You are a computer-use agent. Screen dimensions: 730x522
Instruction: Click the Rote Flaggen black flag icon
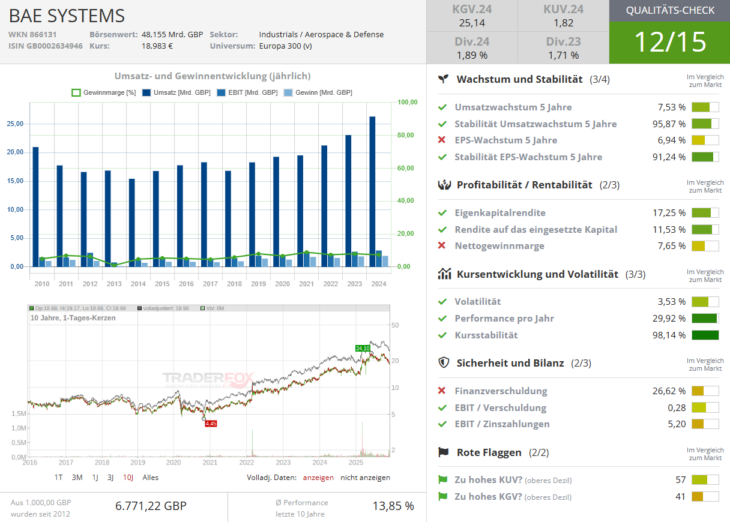tap(443, 452)
